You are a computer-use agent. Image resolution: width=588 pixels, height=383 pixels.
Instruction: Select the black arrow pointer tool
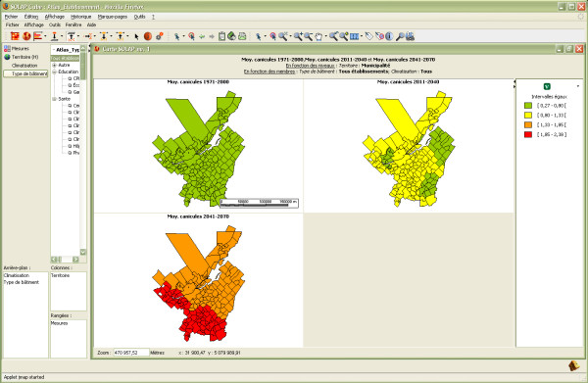136,36
